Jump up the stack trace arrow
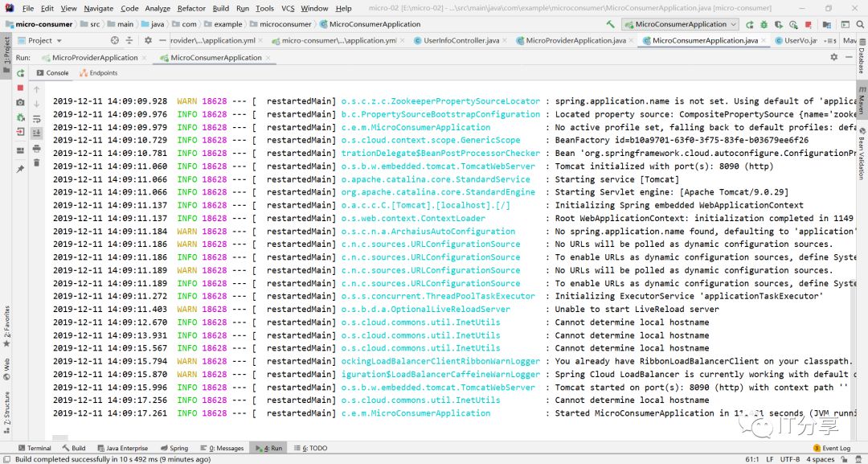 coord(36,89)
